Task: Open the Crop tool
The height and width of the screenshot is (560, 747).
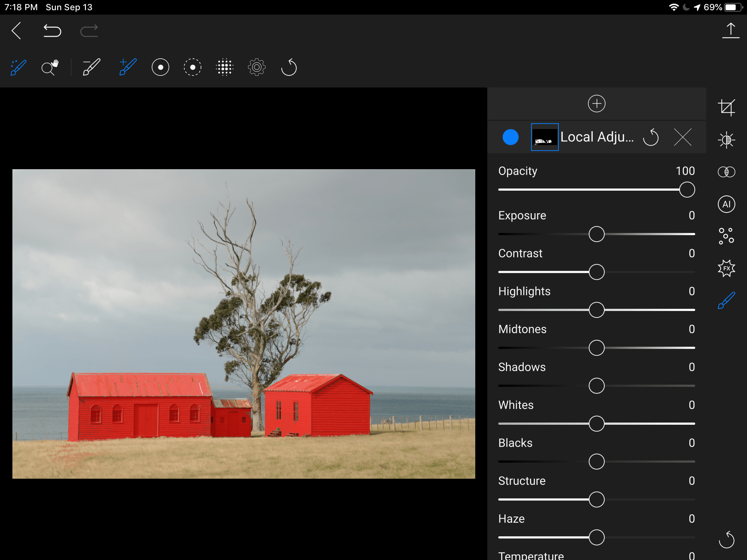Action: pos(727,108)
